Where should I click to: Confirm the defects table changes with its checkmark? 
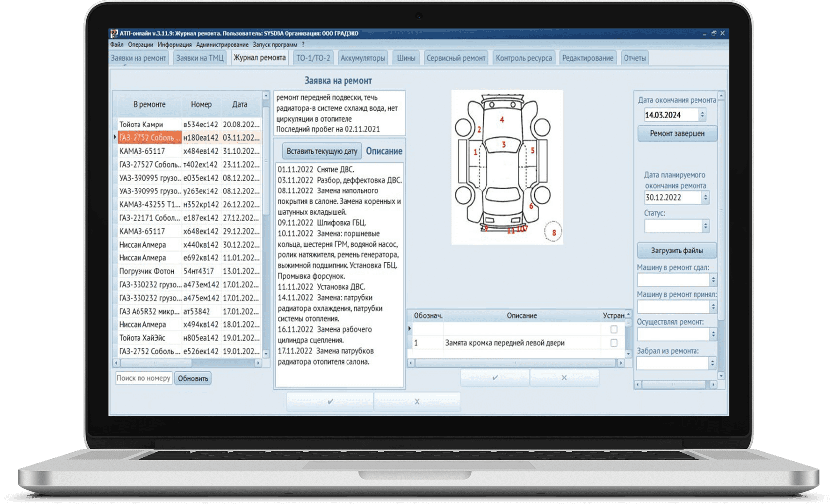pyautogui.click(x=495, y=378)
